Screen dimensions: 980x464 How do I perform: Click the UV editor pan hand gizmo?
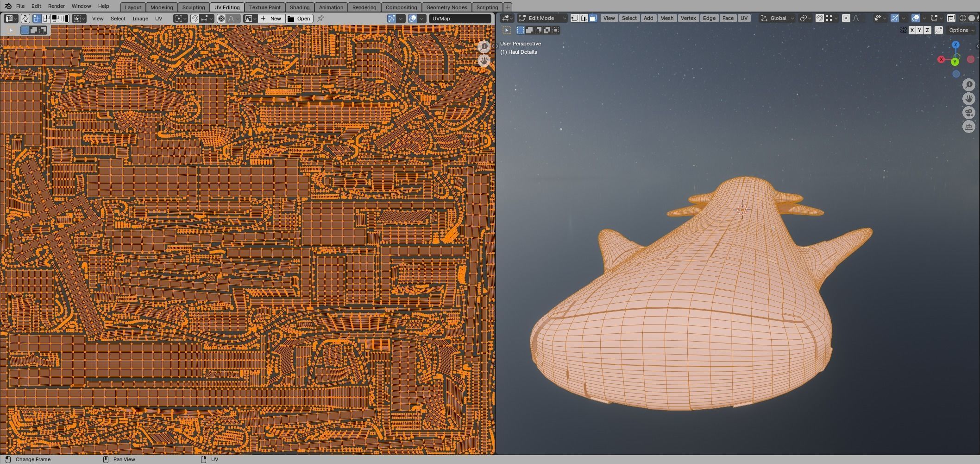click(x=484, y=61)
